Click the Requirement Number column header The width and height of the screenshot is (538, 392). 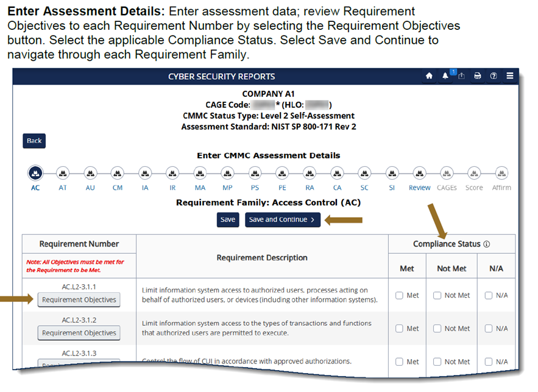pyautogui.click(x=79, y=244)
